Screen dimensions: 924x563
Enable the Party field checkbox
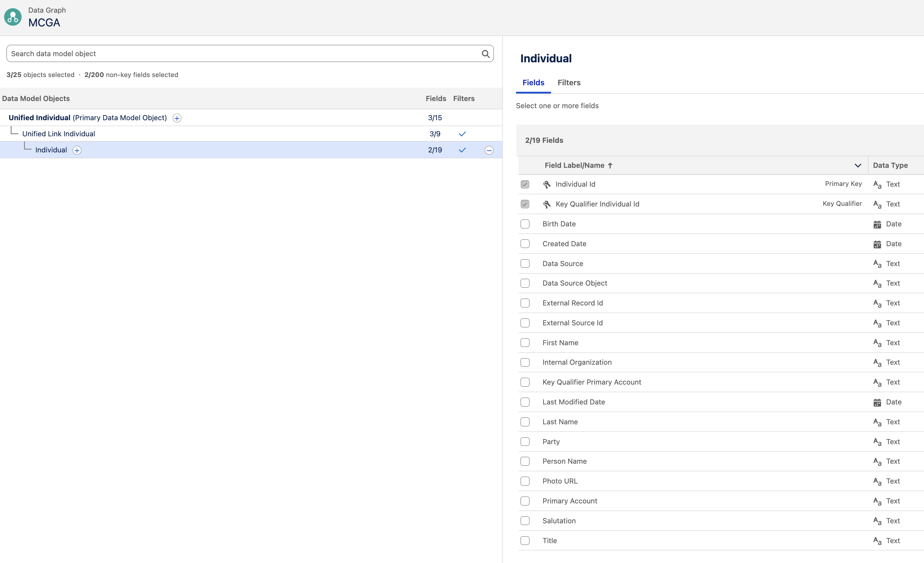[x=525, y=441]
